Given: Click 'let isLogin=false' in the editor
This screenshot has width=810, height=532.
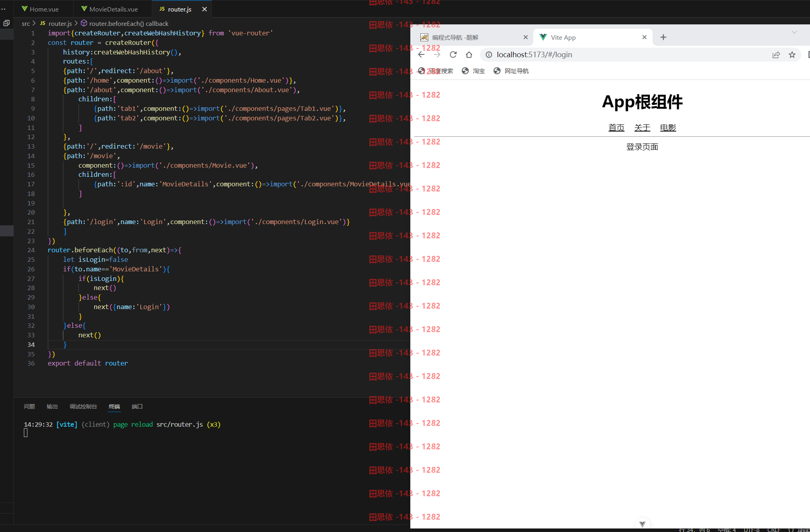Looking at the screenshot, I should point(95,259).
